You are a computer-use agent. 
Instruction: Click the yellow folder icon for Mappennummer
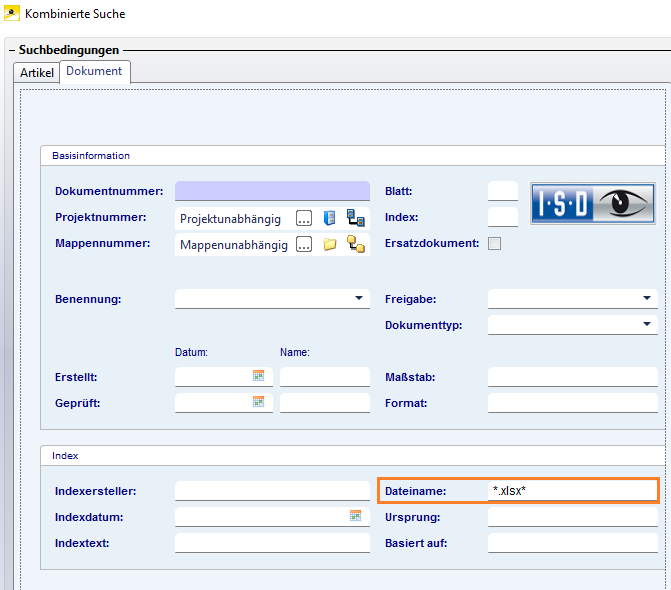tap(329, 244)
